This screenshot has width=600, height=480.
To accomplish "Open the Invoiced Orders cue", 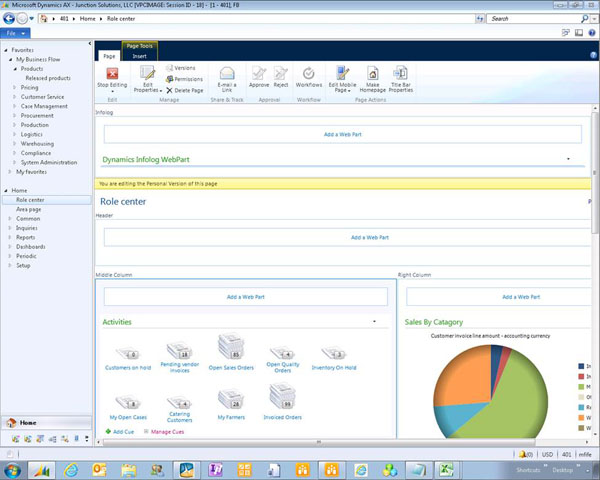I will tap(283, 402).
